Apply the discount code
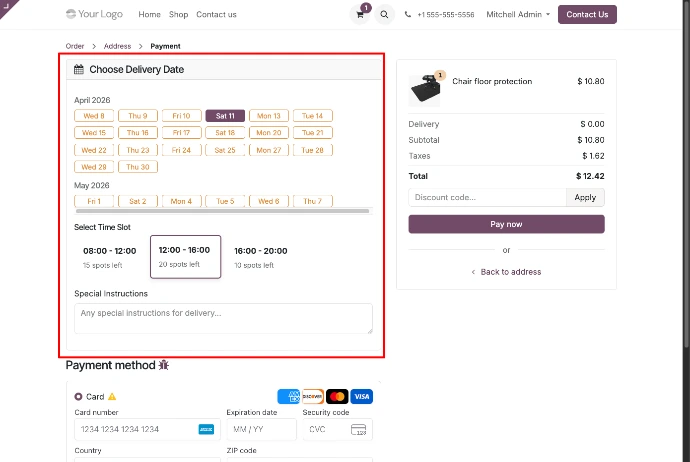Image resolution: width=690 pixels, height=462 pixels. click(585, 198)
